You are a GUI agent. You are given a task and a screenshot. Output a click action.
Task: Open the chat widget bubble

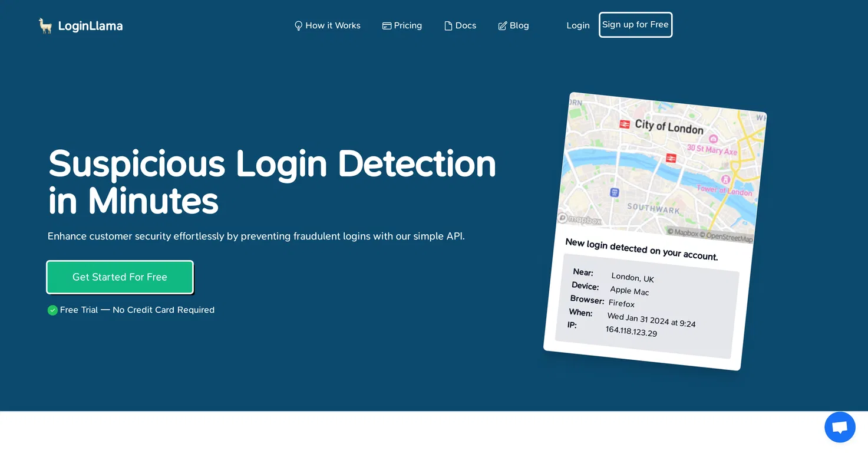coord(840,427)
